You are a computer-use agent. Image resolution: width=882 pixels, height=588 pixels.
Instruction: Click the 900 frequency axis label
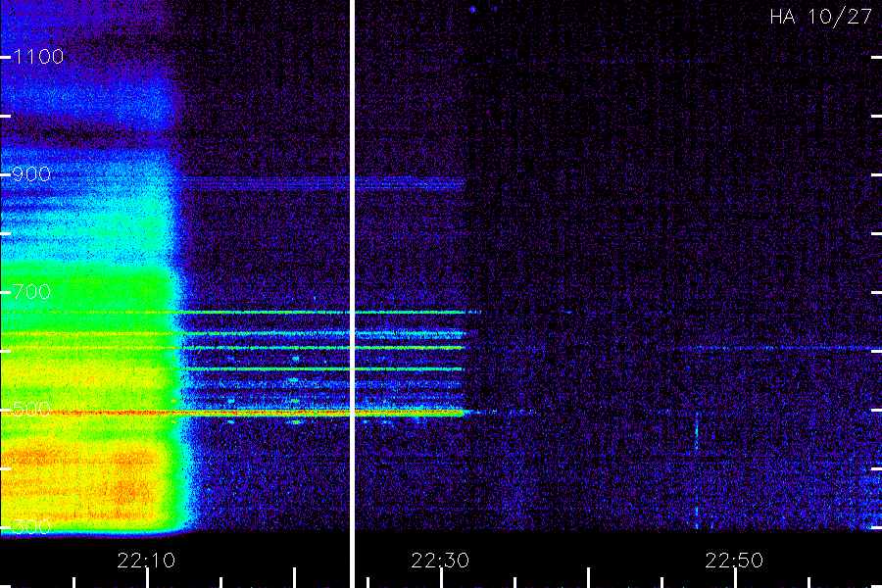coord(31,174)
